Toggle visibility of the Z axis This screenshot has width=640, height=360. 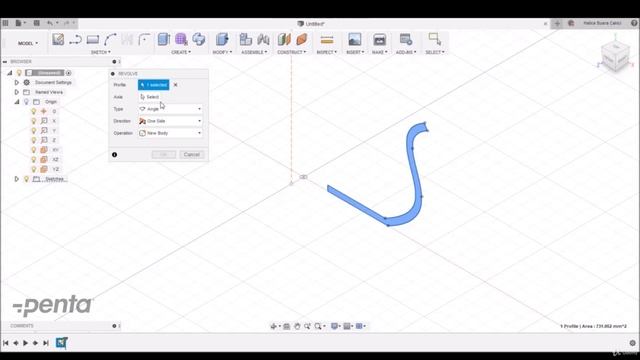coord(34,140)
